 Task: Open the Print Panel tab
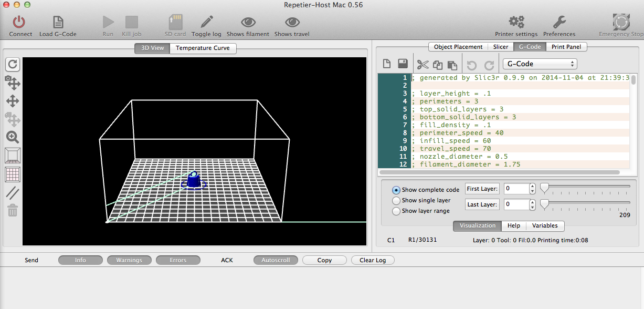tap(566, 47)
